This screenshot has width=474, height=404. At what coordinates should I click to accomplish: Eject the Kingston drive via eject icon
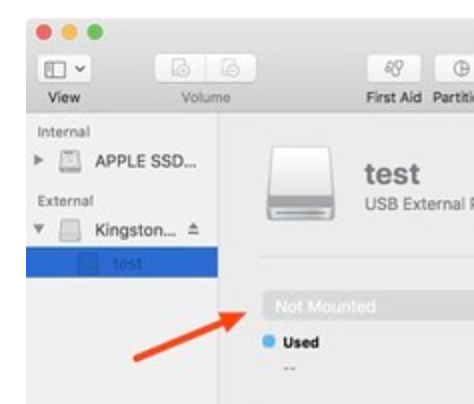pyautogui.click(x=193, y=229)
